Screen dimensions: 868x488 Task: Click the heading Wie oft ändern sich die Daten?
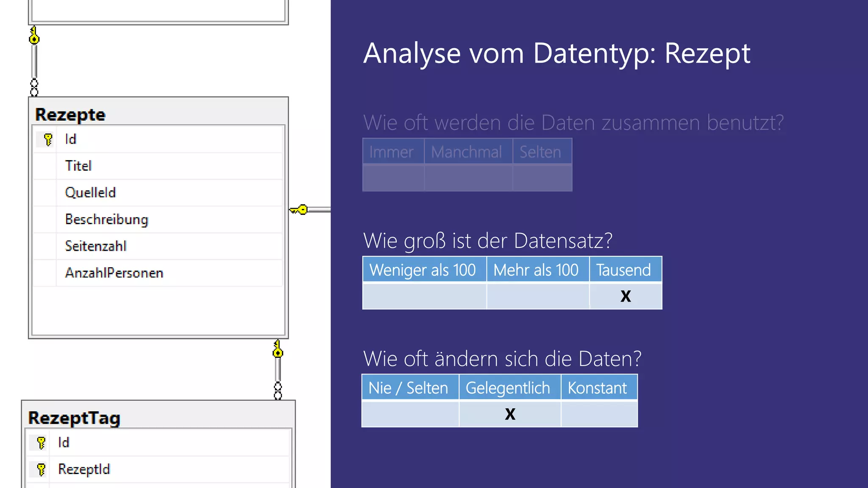tap(502, 359)
